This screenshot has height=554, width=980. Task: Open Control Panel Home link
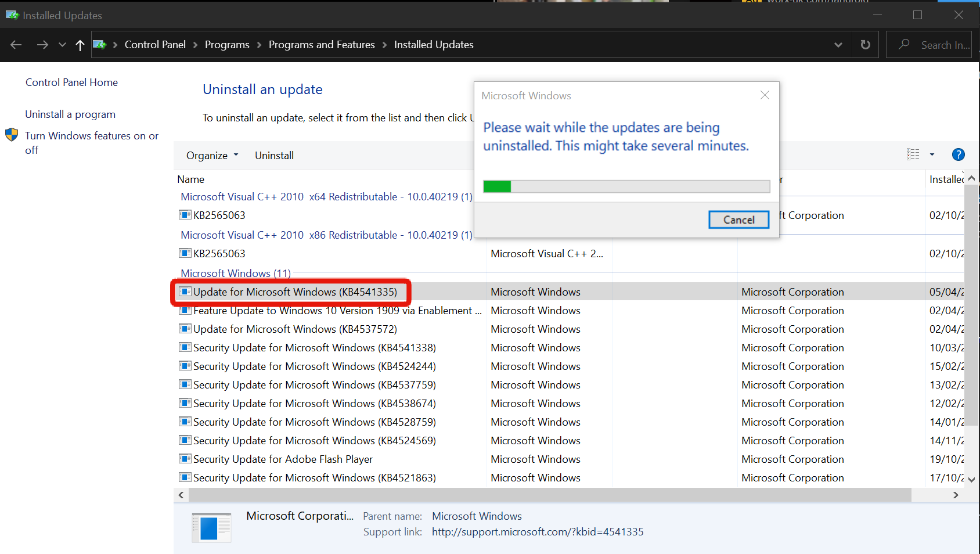tap(71, 82)
